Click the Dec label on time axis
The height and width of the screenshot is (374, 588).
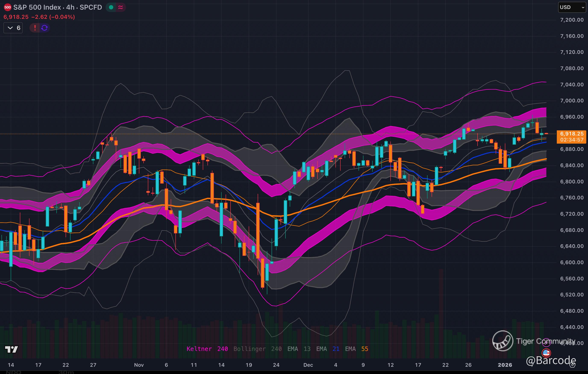coord(308,365)
